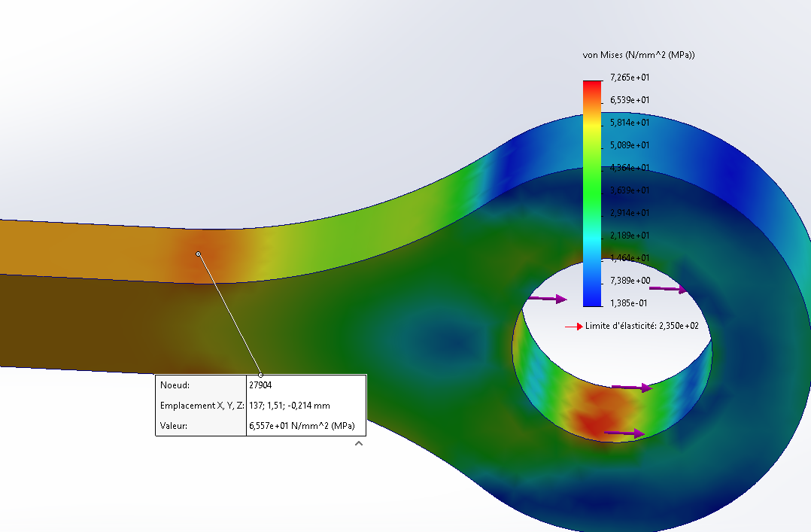Click the node number 27904 in callout
811x532 pixels.
(260, 385)
